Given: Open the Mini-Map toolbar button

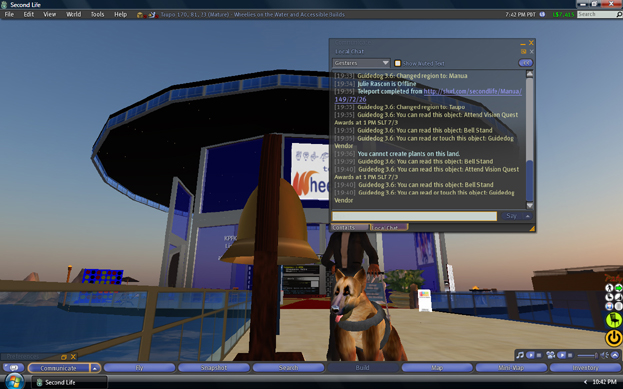Looking at the screenshot, I should (511, 368).
